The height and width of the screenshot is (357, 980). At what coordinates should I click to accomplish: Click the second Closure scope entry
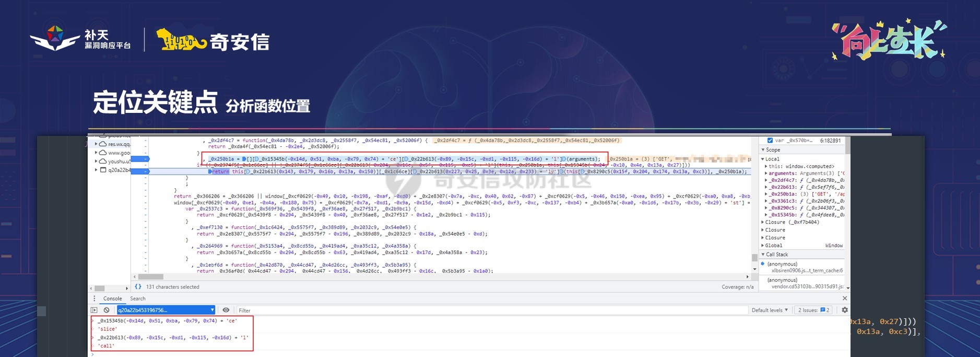(x=775, y=229)
